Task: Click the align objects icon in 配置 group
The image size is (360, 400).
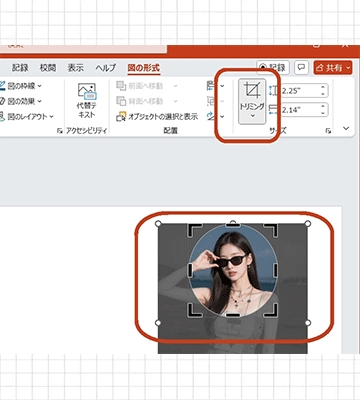Action: (x=211, y=86)
